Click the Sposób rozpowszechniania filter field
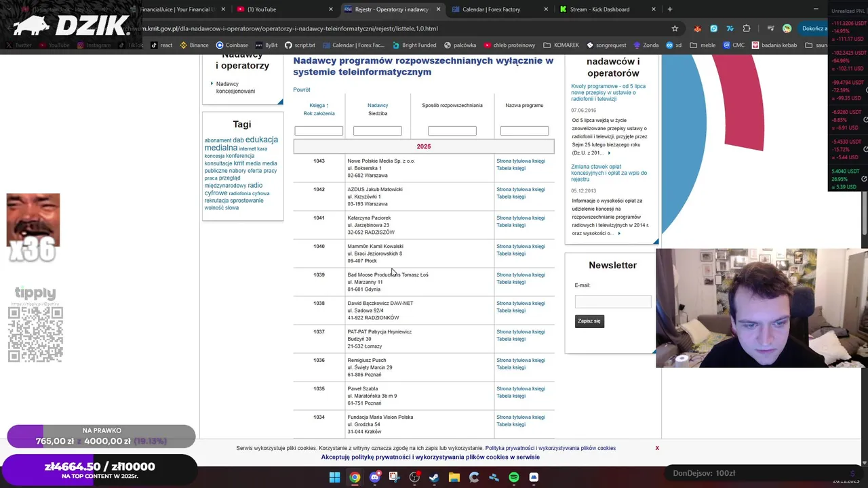Screen dimensions: 868x488 coord(452,131)
